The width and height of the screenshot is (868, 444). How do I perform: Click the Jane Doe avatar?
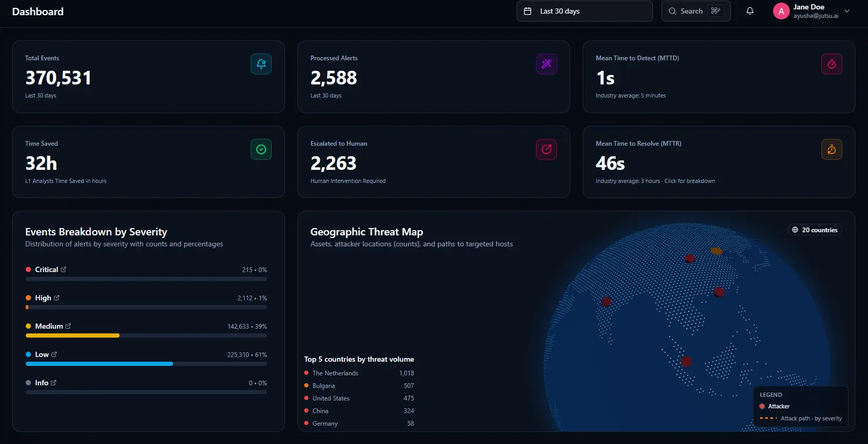click(781, 11)
